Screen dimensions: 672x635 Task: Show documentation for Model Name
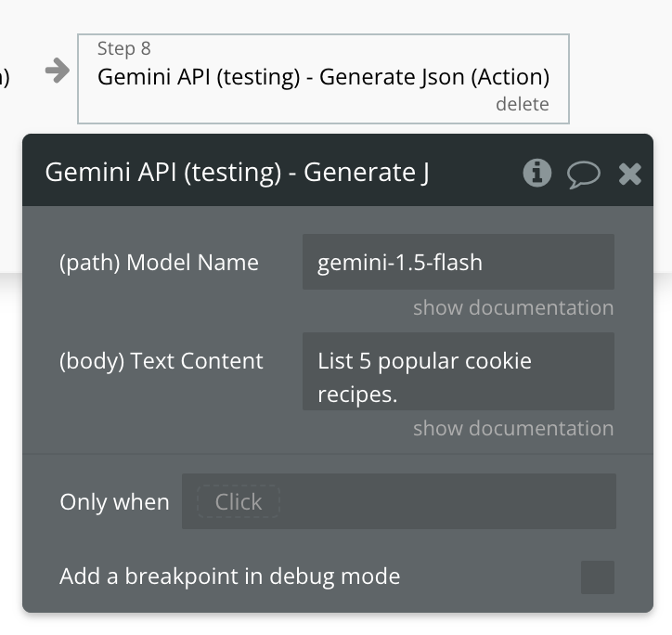512,307
